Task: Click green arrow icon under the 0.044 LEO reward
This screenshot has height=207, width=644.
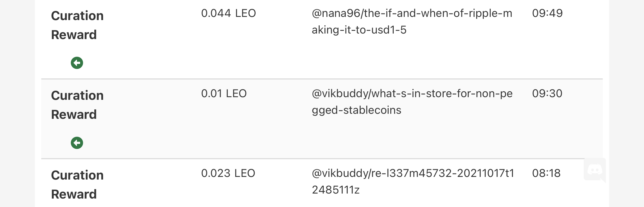Action: pos(77,63)
